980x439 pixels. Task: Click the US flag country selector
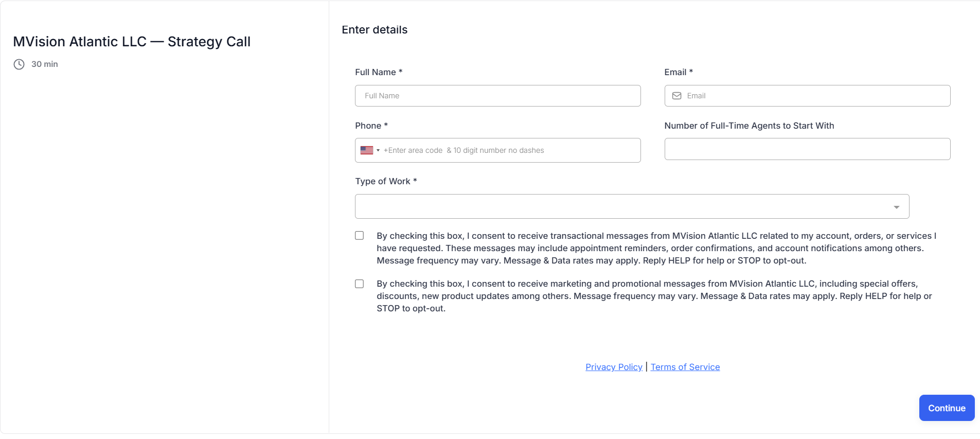click(367, 150)
